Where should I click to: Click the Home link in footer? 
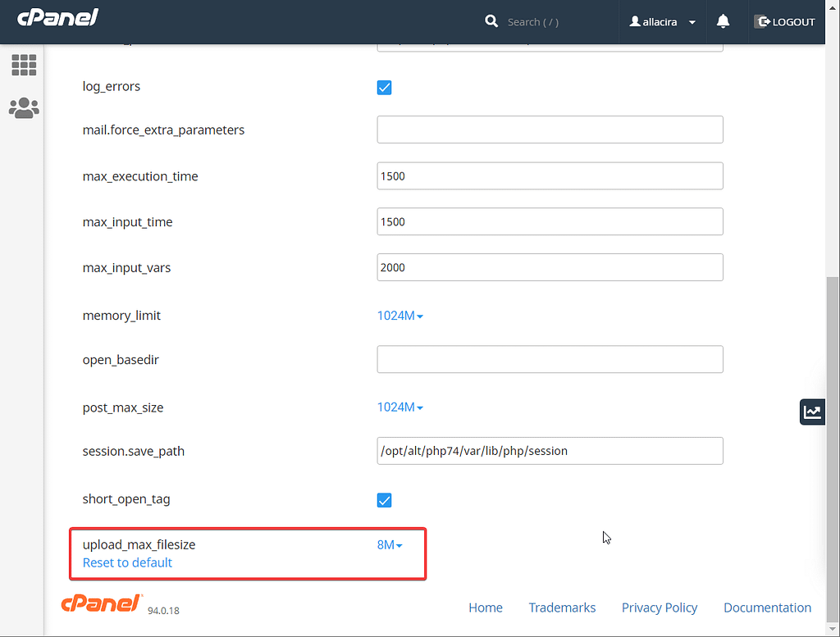[486, 607]
